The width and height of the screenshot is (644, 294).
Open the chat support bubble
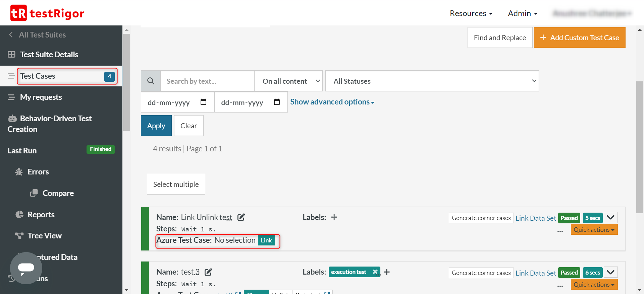26,268
